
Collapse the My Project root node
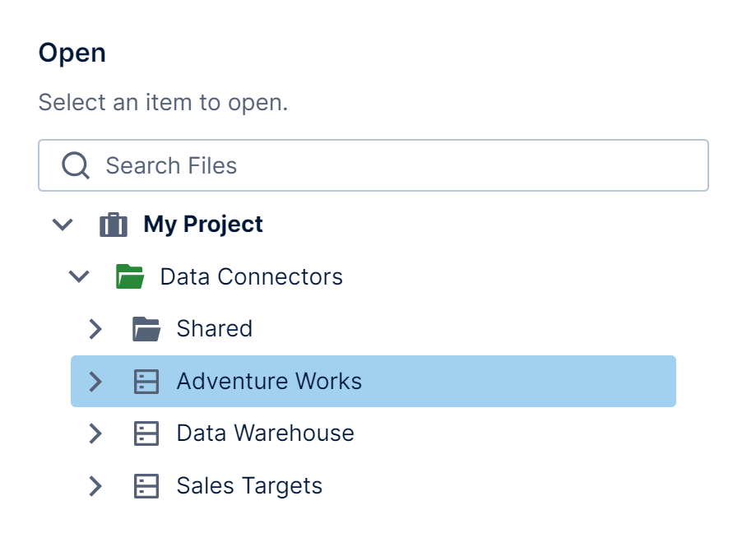point(63,225)
